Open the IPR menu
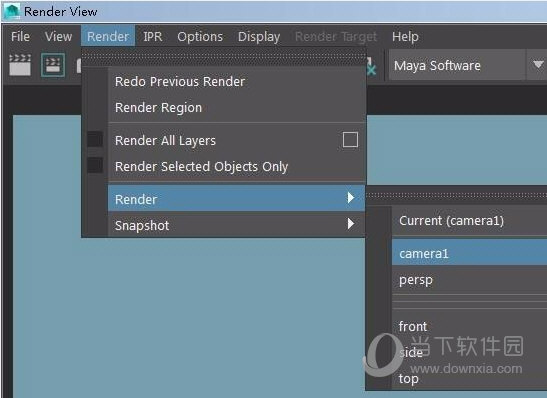547x398 pixels. pos(153,36)
